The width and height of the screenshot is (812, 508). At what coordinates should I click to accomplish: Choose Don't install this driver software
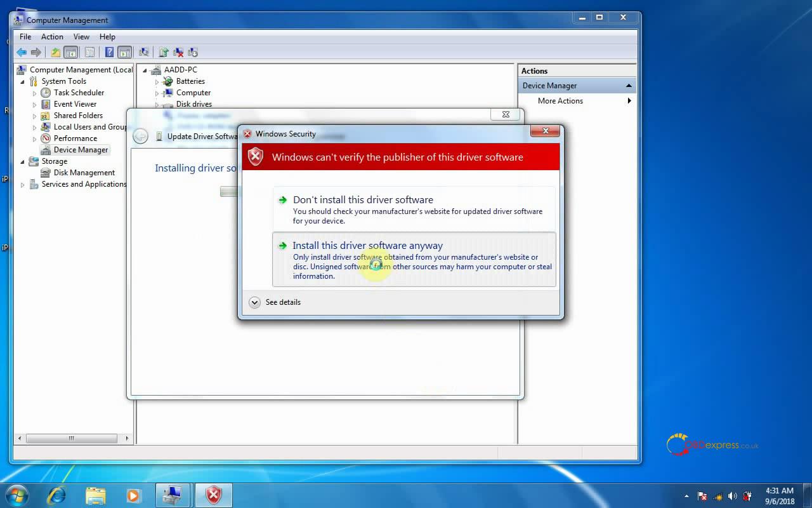pyautogui.click(x=414, y=210)
